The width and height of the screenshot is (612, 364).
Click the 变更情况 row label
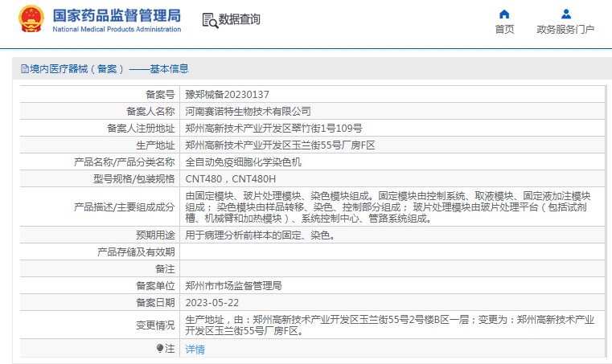click(155, 325)
